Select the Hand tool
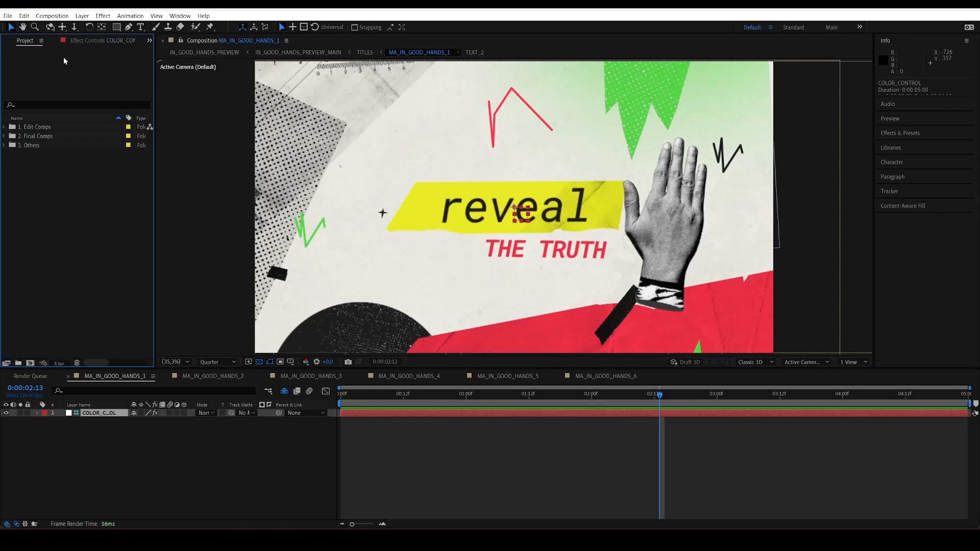980x551 pixels. pyautogui.click(x=23, y=27)
